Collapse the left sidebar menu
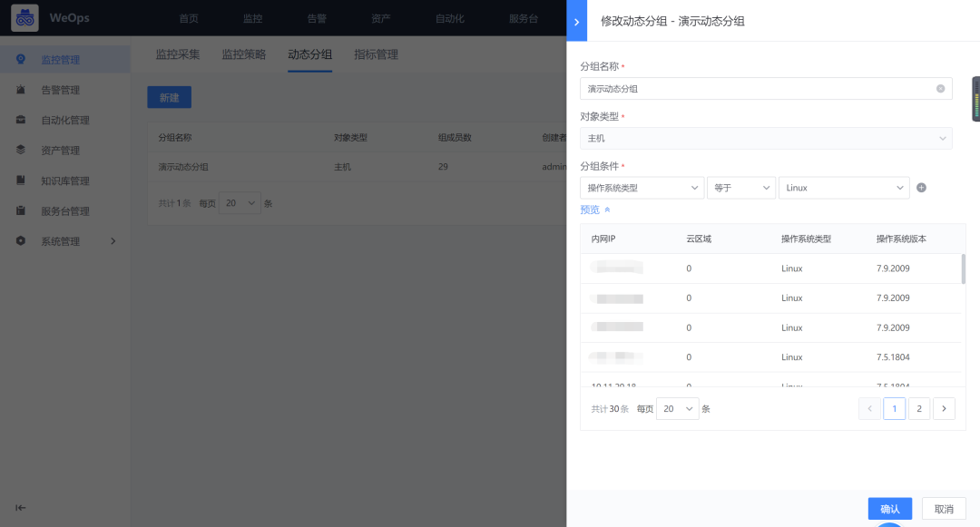Image resolution: width=980 pixels, height=527 pixels. (21, 508)
